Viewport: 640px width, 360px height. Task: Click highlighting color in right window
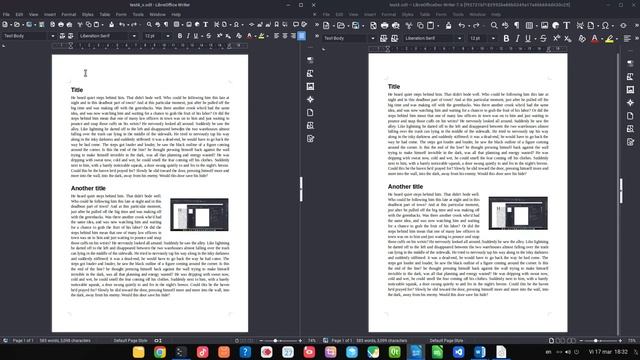[x=609, y=39]
